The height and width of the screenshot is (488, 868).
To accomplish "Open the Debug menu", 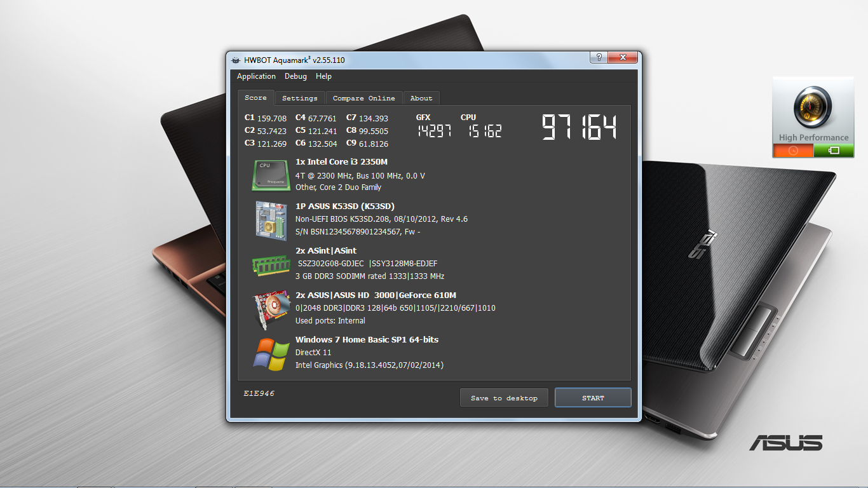I will [x=295, y=76].
